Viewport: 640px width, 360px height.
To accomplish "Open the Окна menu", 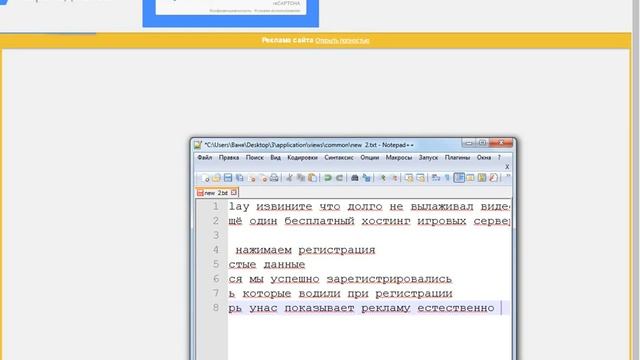I will 484,158.
